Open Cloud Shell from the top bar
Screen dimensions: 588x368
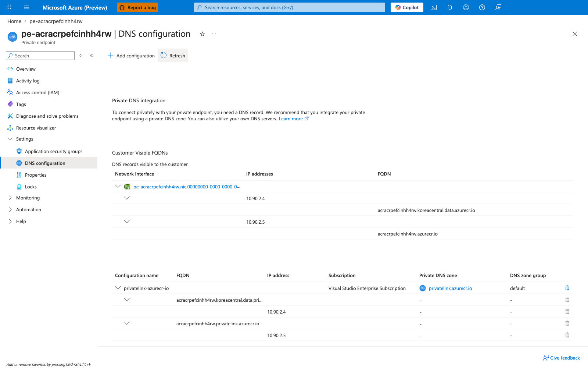(434, 7)
